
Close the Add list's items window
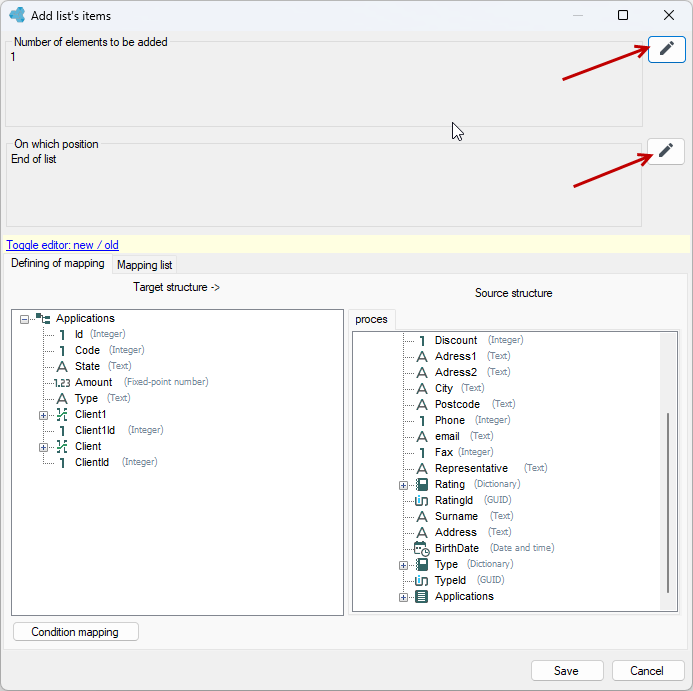point(669,15)
